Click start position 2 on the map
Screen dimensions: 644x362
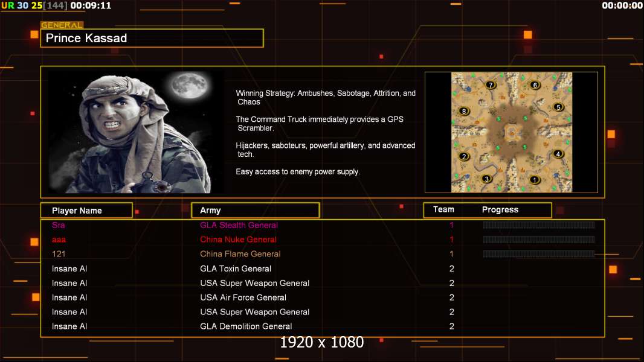(464, 156)
